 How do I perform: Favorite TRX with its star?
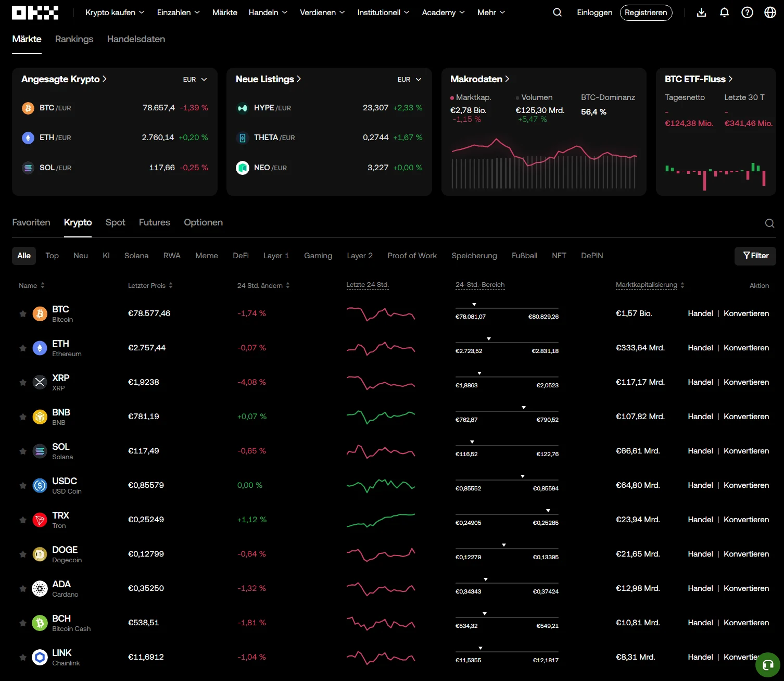tap(23, 520)
